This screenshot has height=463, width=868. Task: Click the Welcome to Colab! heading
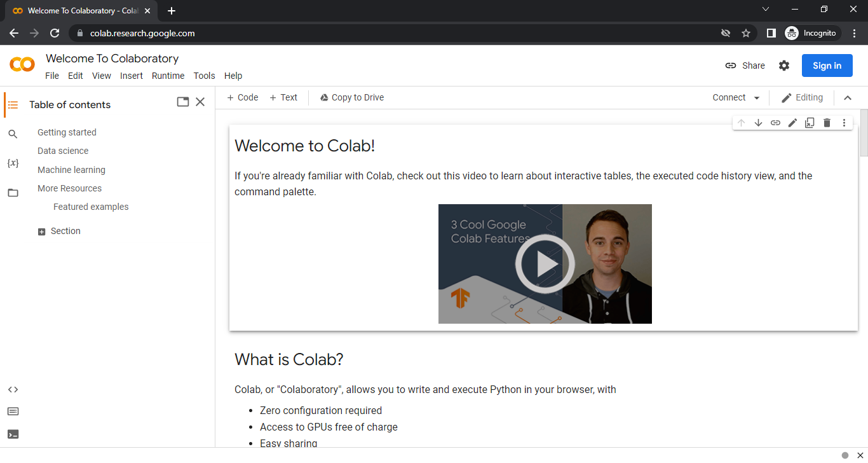tap(304, 146)
